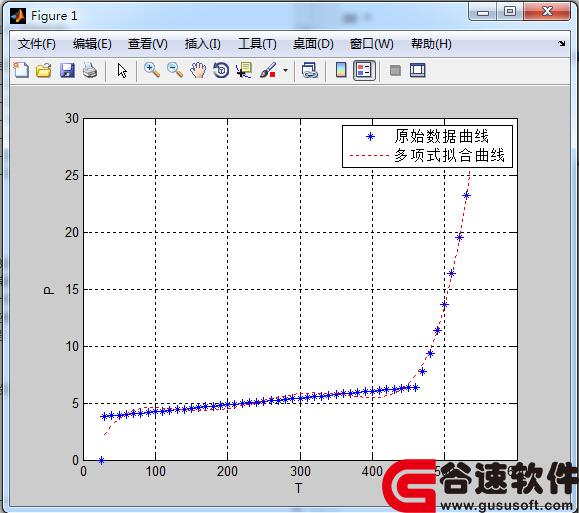This screenshot has width=579, height=513.
Task: Select the Edit Plot arrow tool
Action: (x=122, y=70)
